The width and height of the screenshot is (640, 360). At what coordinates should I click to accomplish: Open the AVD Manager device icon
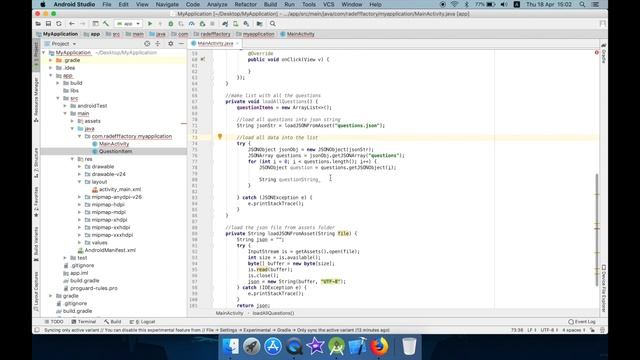point(236,24)
